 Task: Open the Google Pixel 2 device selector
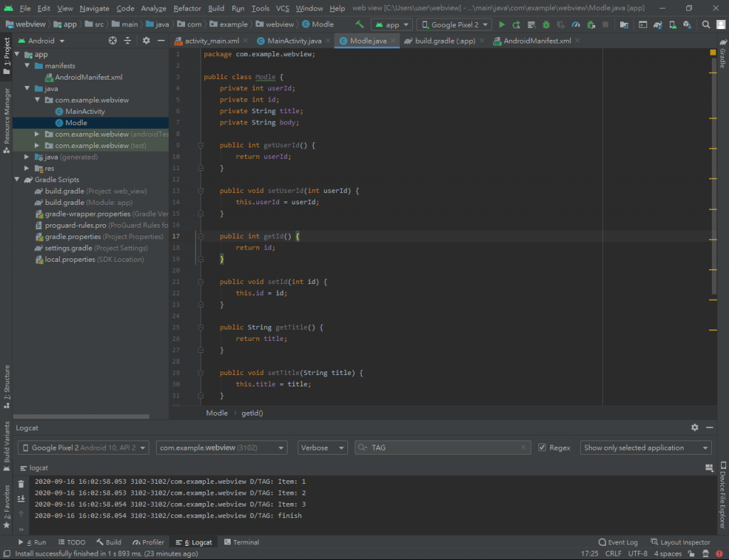pos(454,24)
